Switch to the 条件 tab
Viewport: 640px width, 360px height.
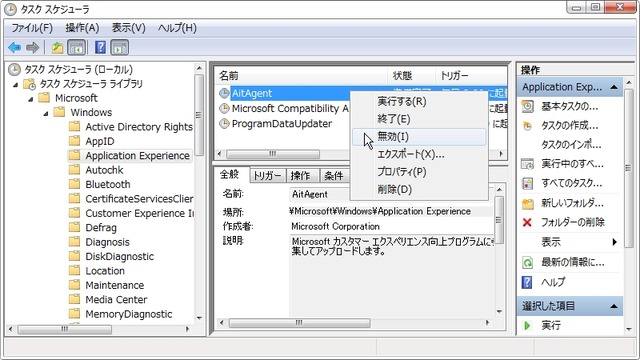[334, 176]
